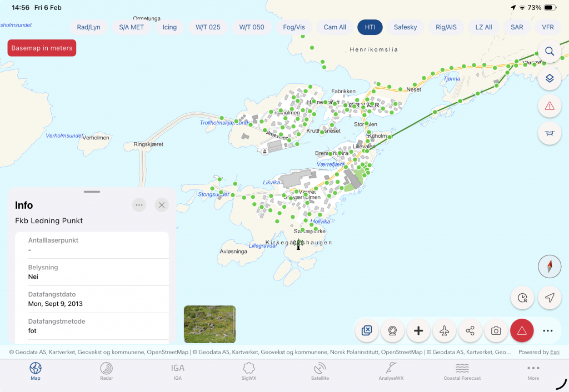Open the map search magnifier
The width and height of the screenshot is (569, 392).
550,52
